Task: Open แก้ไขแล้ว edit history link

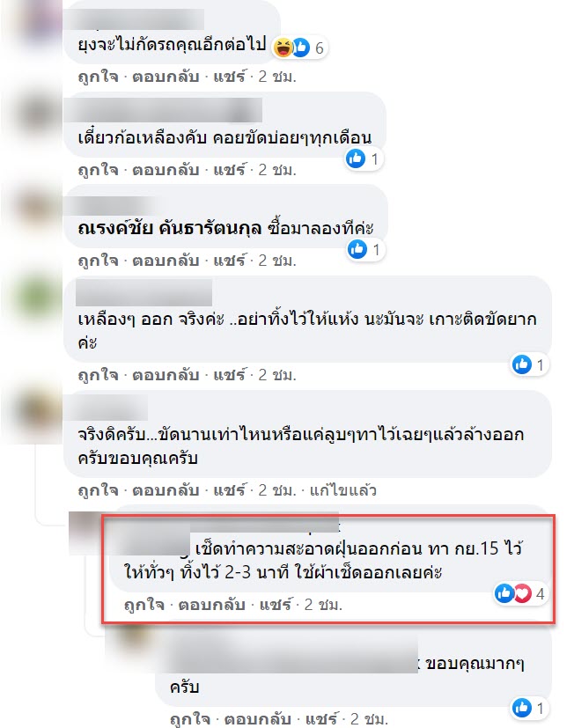Action: pos(343,490)
